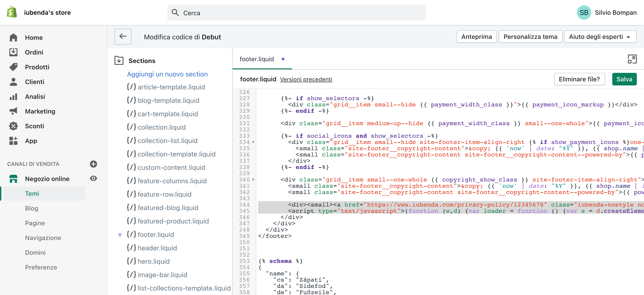Switch to the footer.liquid tab
The width and height of the screenshot is (644, 295).
(257, 59)
